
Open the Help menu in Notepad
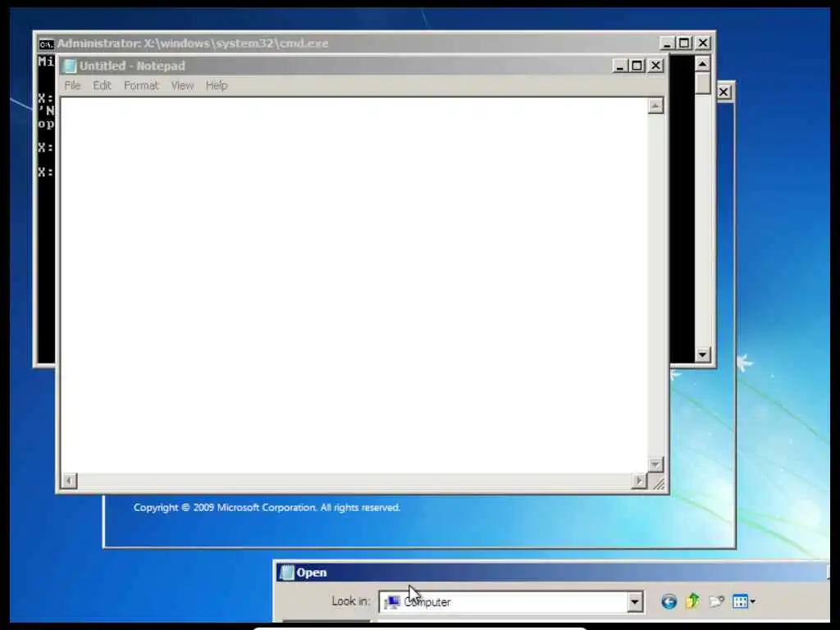pyautogui.click(x=217, y=85)
